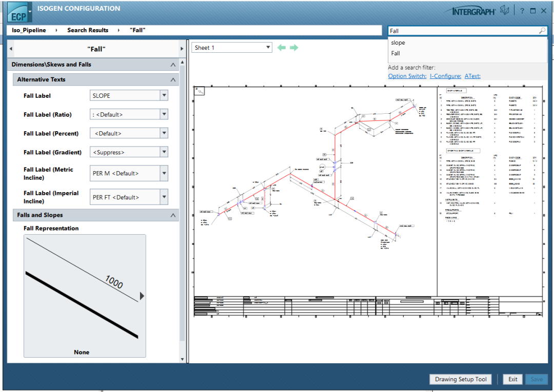554x392 pixels.
Task: Go to previous sheet with green left arrow
Action: 282,48
